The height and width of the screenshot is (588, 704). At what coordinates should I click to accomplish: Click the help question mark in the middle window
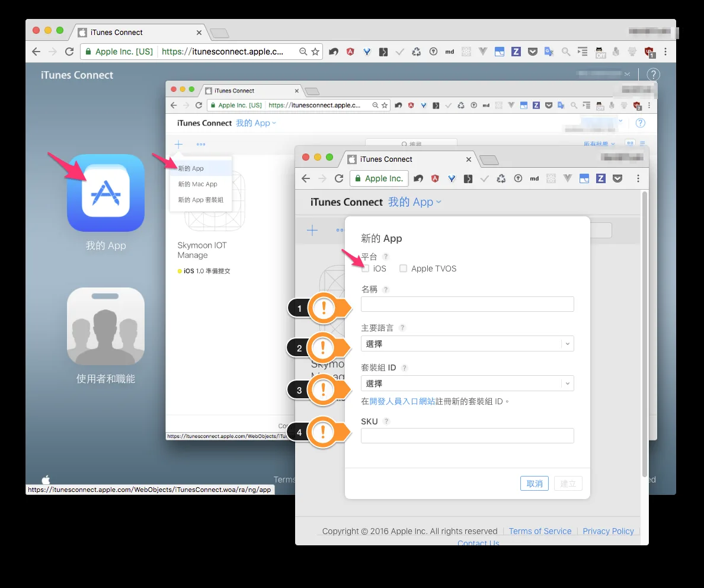pos(641,123)
